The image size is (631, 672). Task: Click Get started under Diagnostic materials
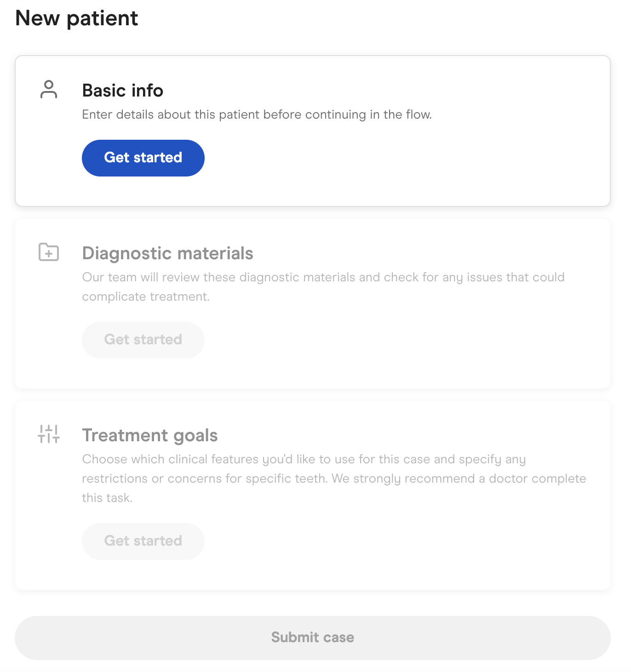click(x=143, y=340)
